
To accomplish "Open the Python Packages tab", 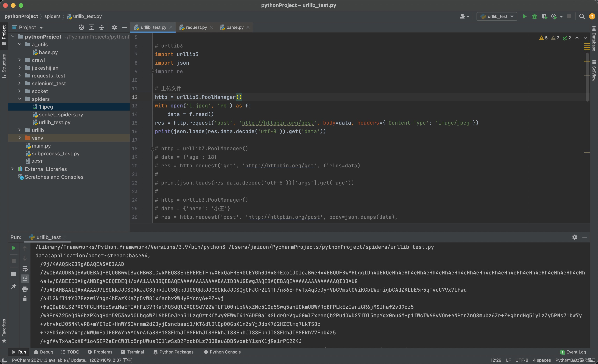I will coord(173,352).
